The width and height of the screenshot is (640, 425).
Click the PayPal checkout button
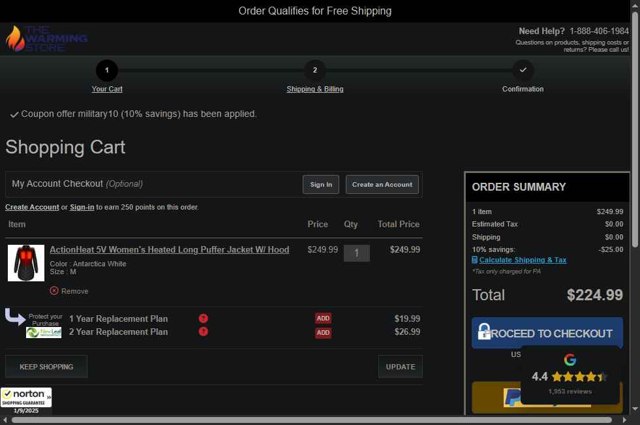pos(496,397)
